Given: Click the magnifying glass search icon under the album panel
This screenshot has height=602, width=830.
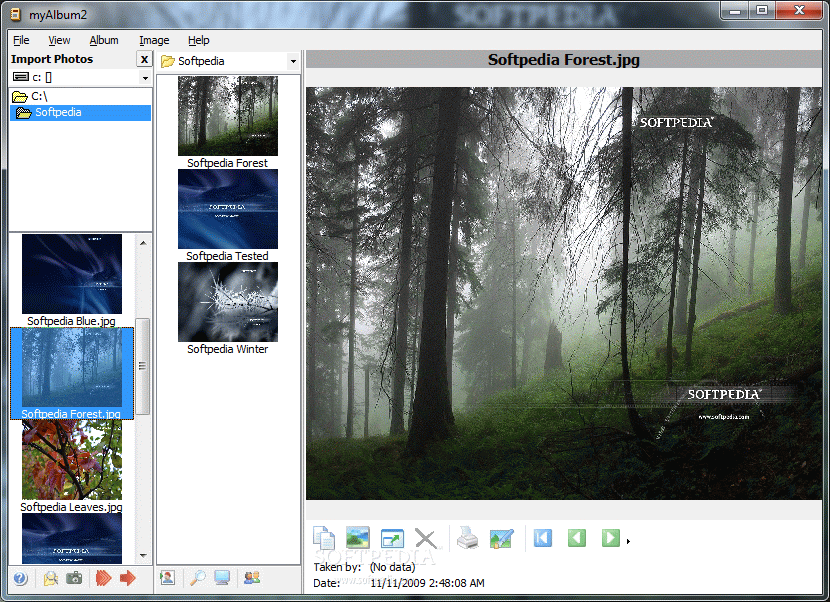Looking at the screenshot, I should point(198,578).
